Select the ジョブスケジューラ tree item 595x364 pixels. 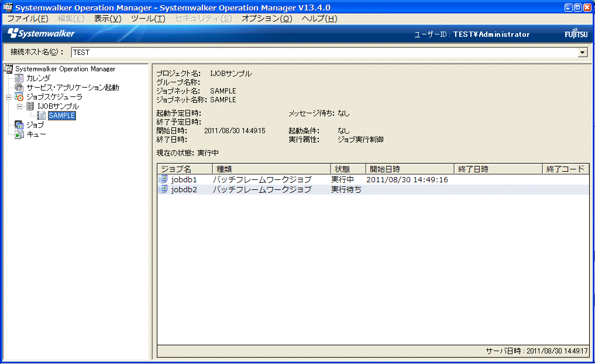click(54, 97)
